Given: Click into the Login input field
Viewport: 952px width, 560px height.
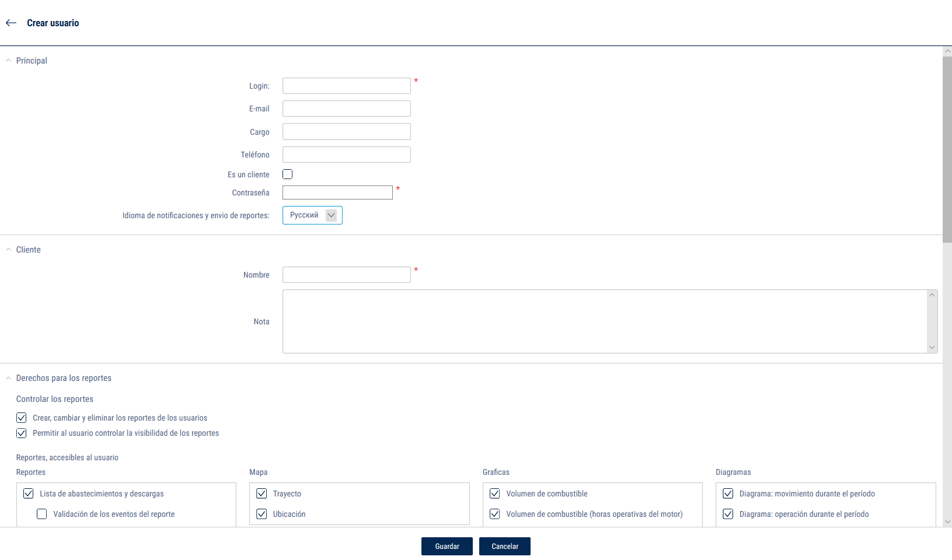Looking at the screenshot, I should pyautogui.click(x=346, y=86).
